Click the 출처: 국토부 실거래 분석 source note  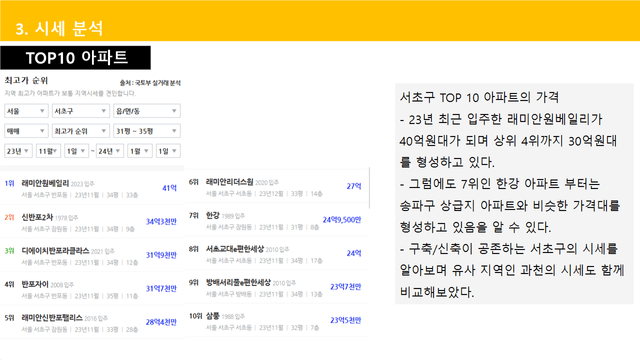pos(150,83)
